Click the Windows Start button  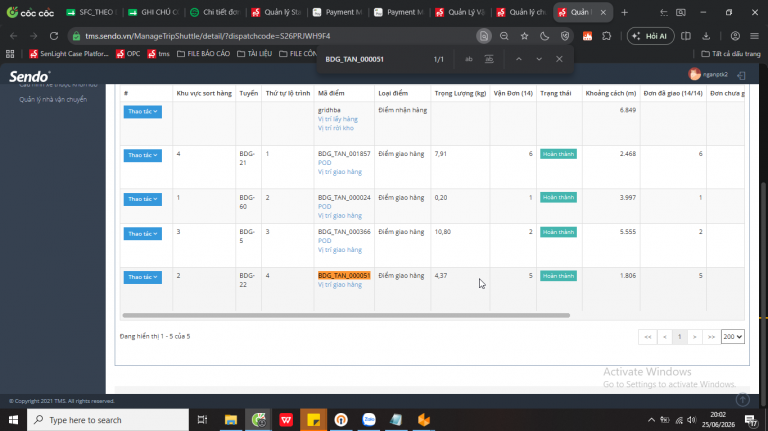pyautogui.click(x=13, y=420)
